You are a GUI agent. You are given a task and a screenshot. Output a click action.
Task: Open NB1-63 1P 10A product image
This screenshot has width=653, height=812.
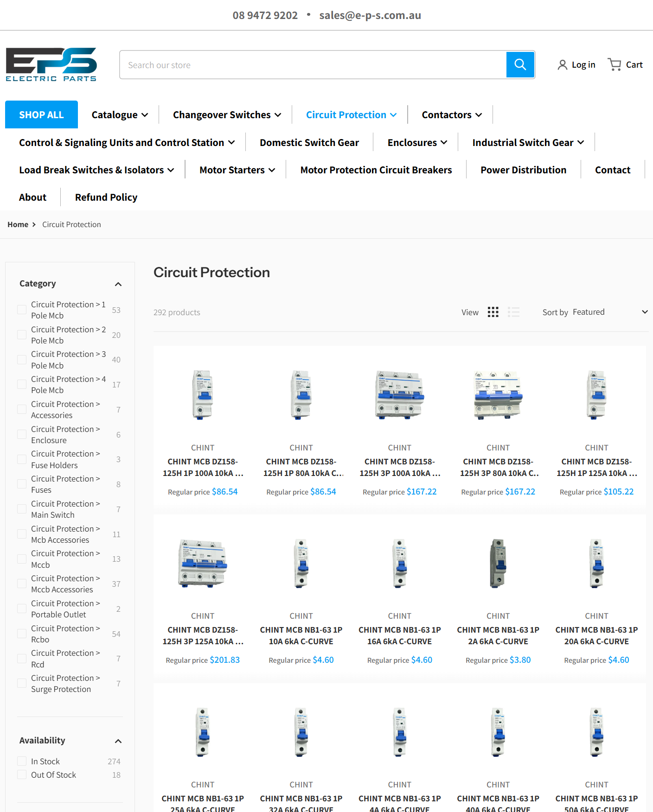[301, 564]
